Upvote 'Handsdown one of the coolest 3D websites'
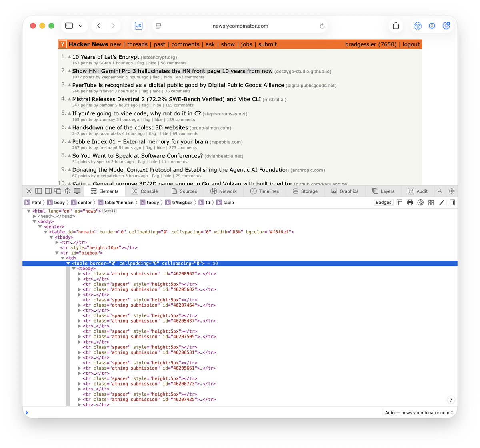This screenshot has height=448, width=480. (70, 127)
